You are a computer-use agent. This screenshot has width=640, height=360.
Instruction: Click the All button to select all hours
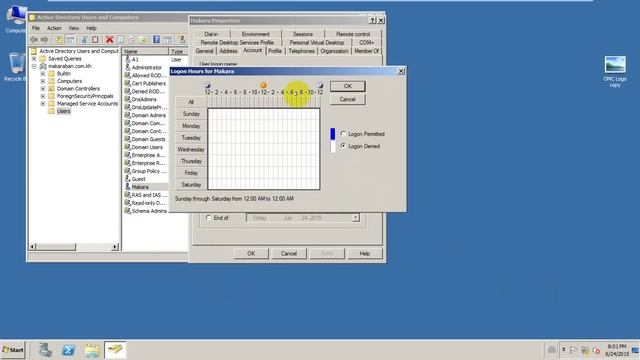coord(191,102)
